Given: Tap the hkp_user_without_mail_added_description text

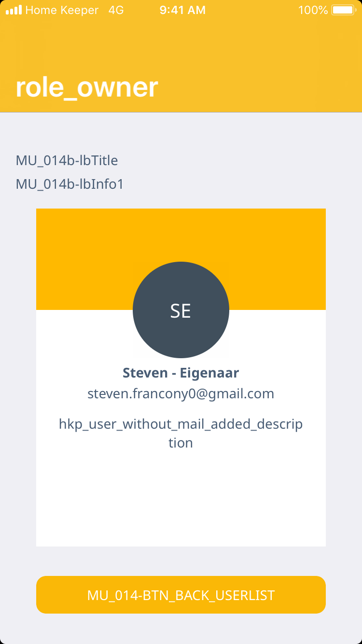Looking at the screenshot, I should [181, 433].
